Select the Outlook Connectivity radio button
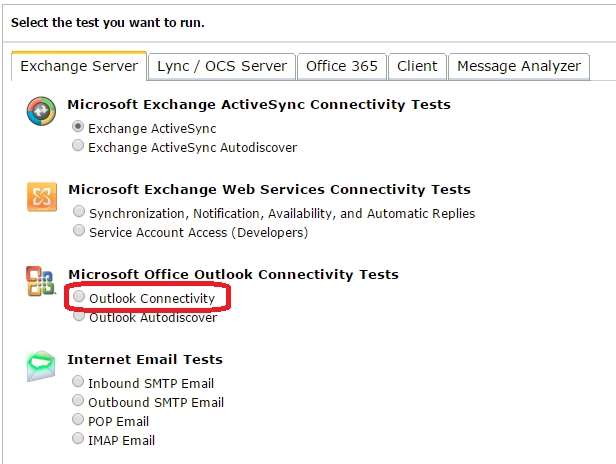 (79, 296)
